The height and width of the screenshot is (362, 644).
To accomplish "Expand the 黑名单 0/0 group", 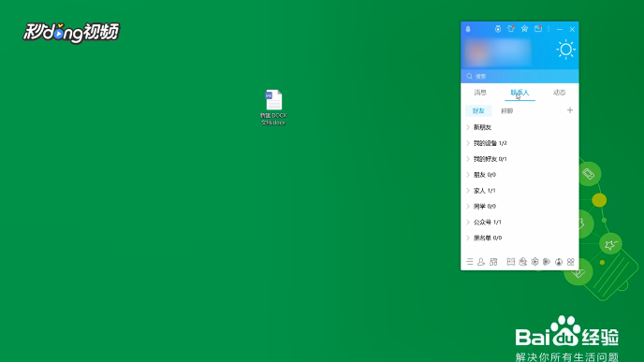I will (x=520, y=238).
